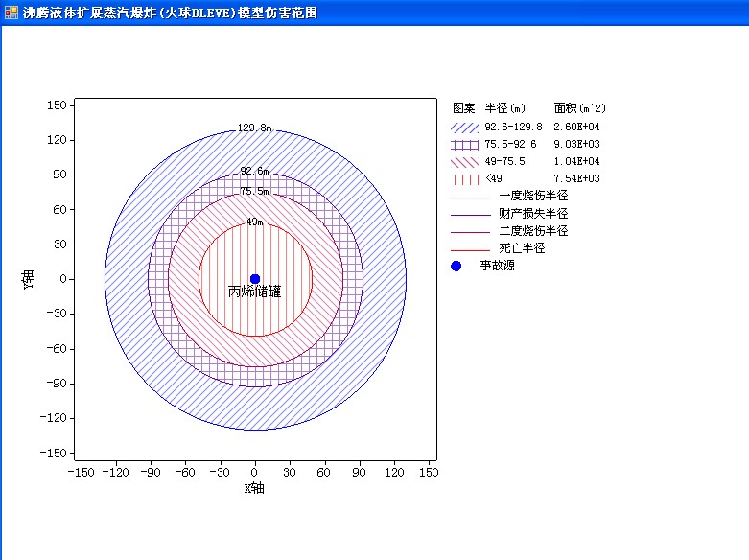
Task: Click the X轴 axis title
Action: 254,488
